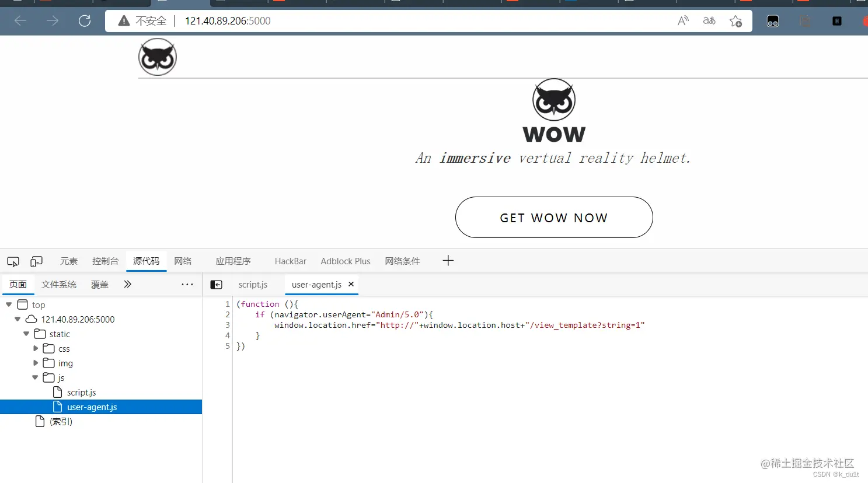Click the not-secure warning triangle icon
The width and height of the screenshot is (868, 483).
[x=124, y=21]
